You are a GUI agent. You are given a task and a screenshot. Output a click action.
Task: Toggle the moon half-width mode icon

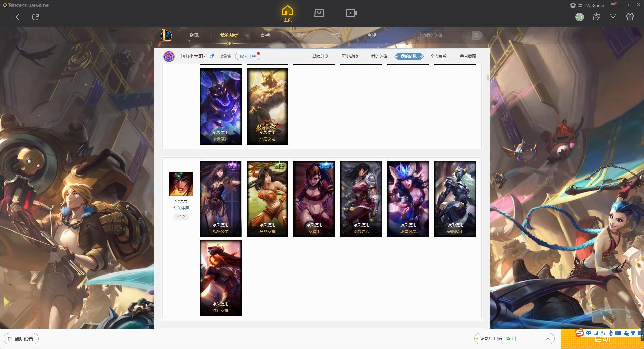596,333
